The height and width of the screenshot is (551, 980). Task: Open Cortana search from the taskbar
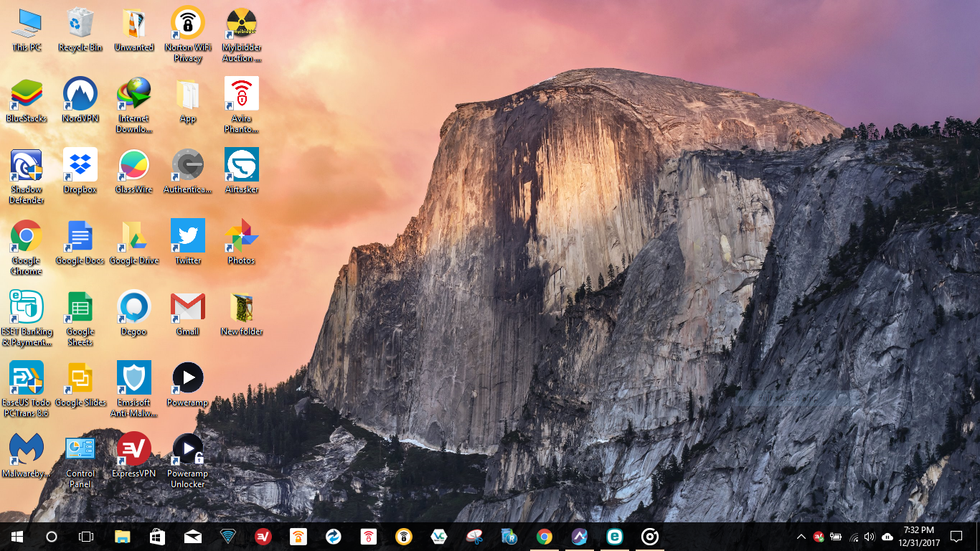point(52,537)
